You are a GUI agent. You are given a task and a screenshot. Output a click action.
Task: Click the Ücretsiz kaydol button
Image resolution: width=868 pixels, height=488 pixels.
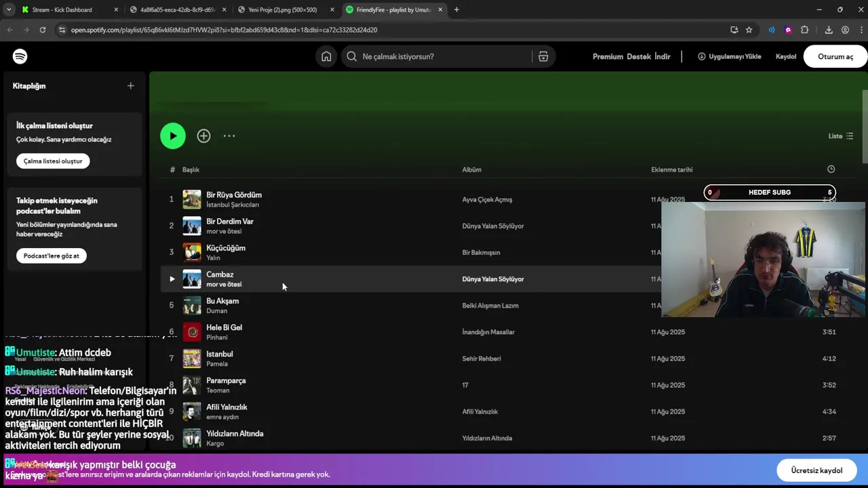[x=816, y=470]
